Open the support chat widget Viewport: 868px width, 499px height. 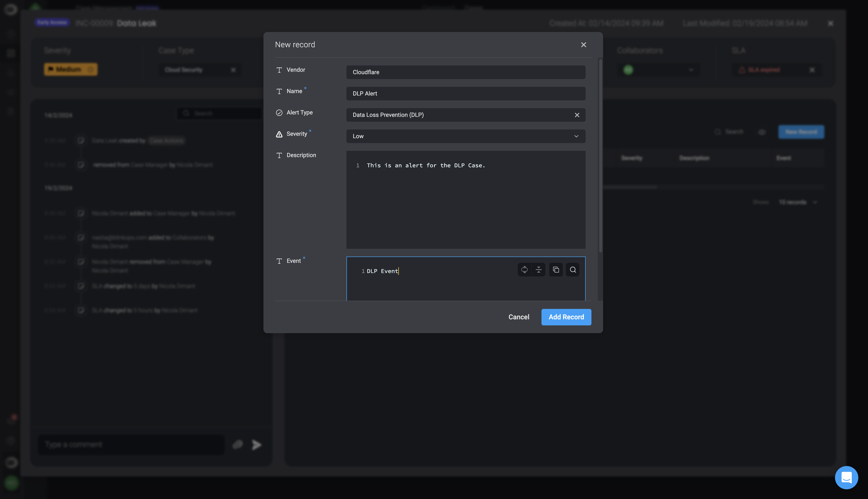tap(846, 477)
